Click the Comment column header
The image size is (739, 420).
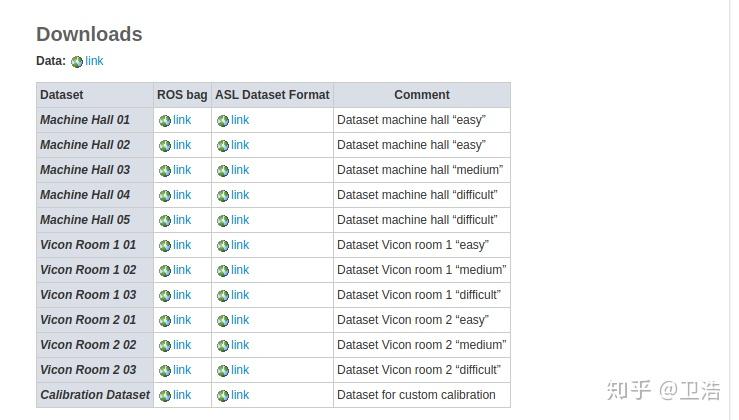422,95
